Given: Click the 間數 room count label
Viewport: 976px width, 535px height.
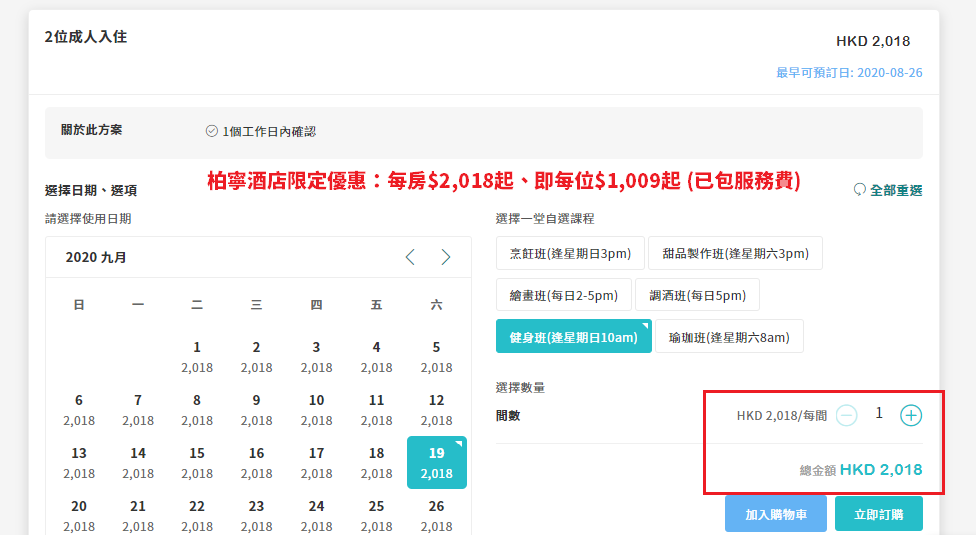Looking at the screenshot, I should 508,416.
